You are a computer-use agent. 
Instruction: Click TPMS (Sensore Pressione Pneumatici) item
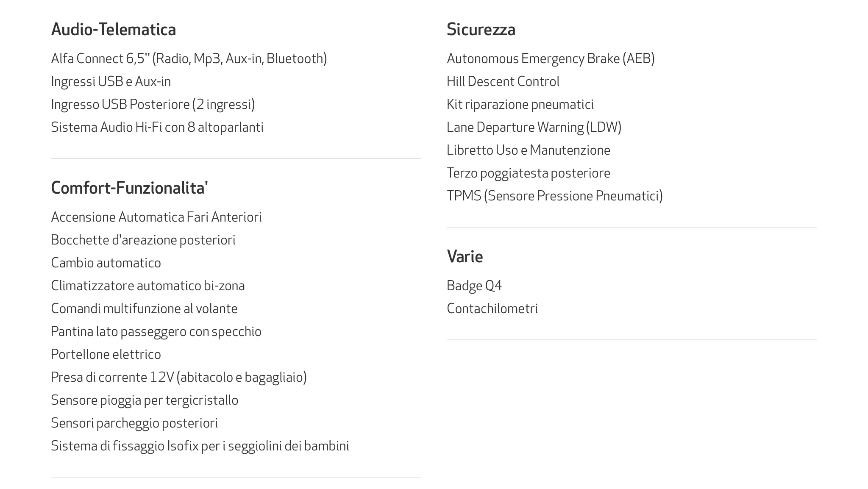(x=555, y=196)
